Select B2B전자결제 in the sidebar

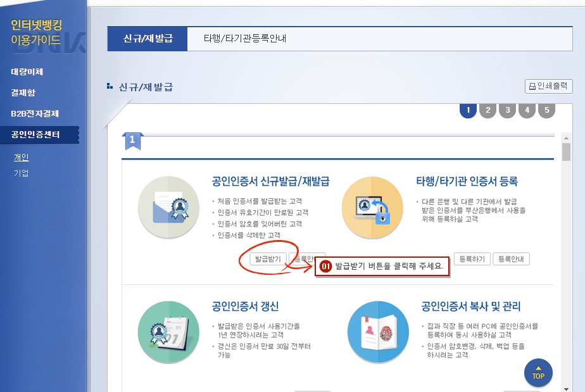(x=35, y=113)
